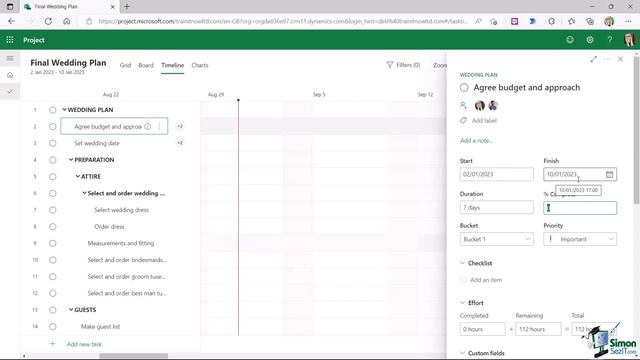Collapse the GUESTS group
The image size is (640, 360).
71,309
